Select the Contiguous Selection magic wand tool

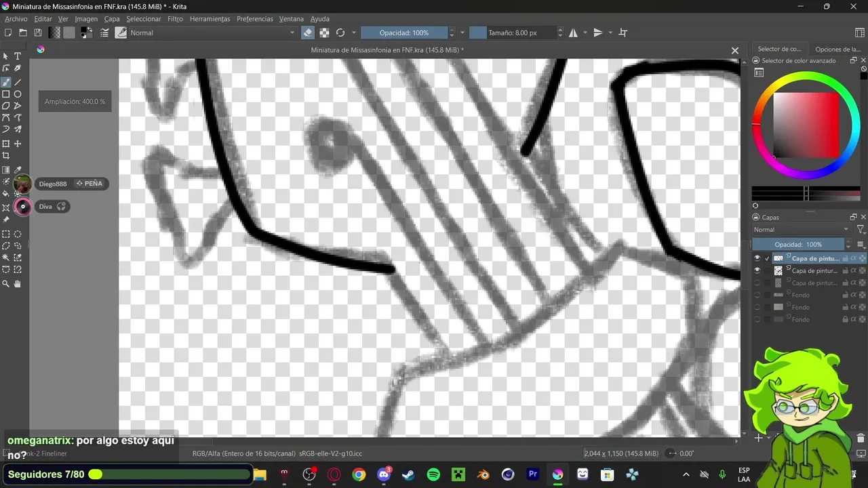tap(6, 258)
